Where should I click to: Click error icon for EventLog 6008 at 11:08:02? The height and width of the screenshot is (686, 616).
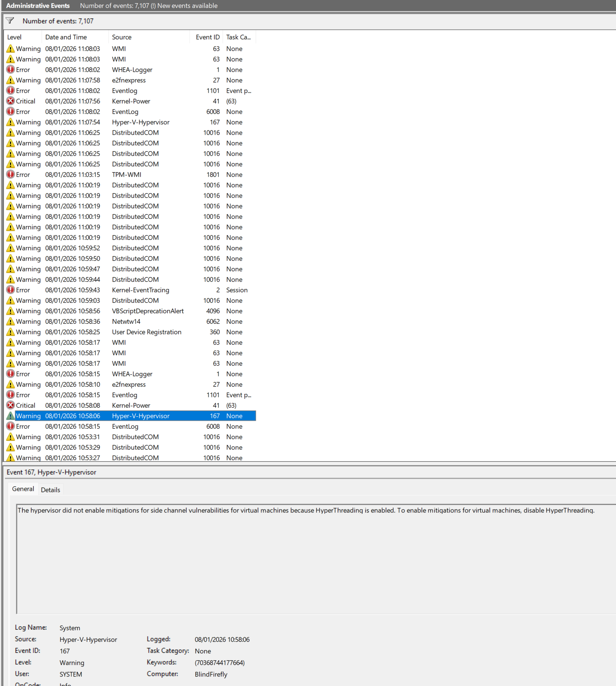pyautogui.click(x=11, y=112)
